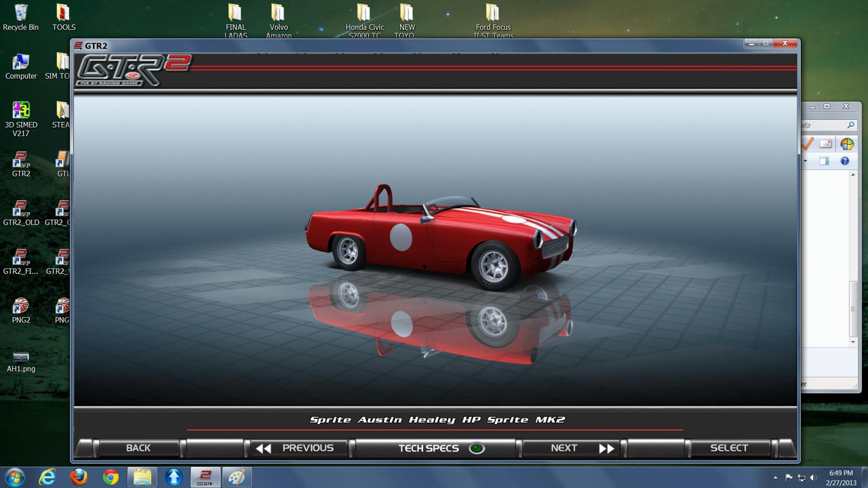Open the Recycle Bin desktop icon
Viewport: 868px width, 488px height.
21,18
